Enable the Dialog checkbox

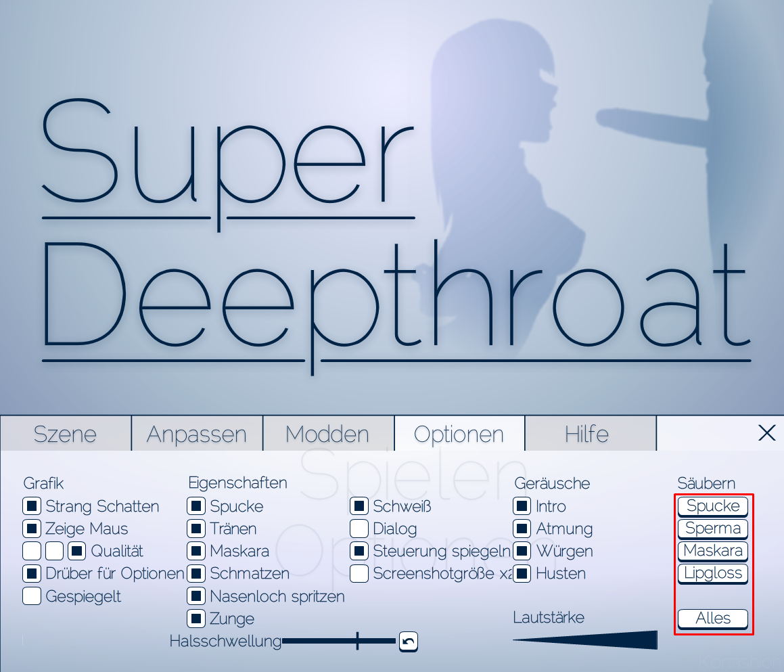[359, 529]
